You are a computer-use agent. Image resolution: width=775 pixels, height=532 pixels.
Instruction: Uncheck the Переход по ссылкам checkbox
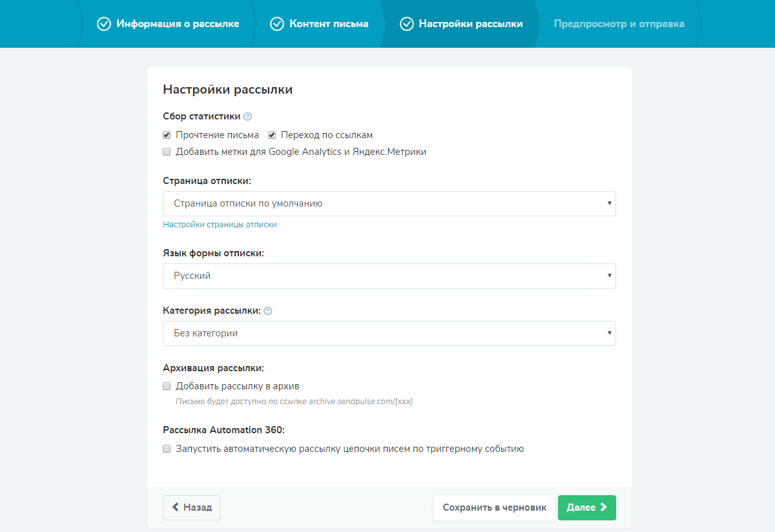click(272, 135)
